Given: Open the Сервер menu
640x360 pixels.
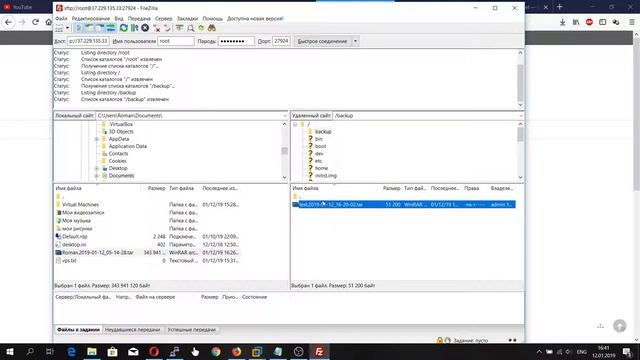Looking at the screenshot, I should [x=164, y=18].
